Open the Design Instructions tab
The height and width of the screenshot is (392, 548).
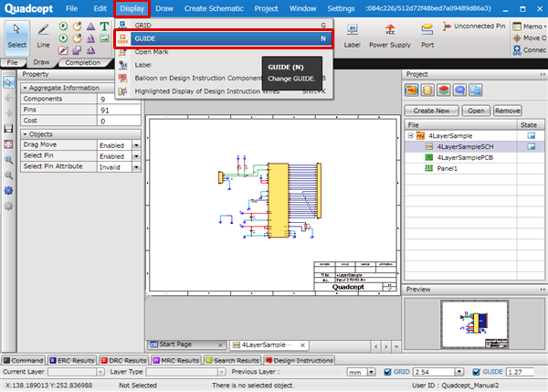pyautogui.click(x=300, y=361)
